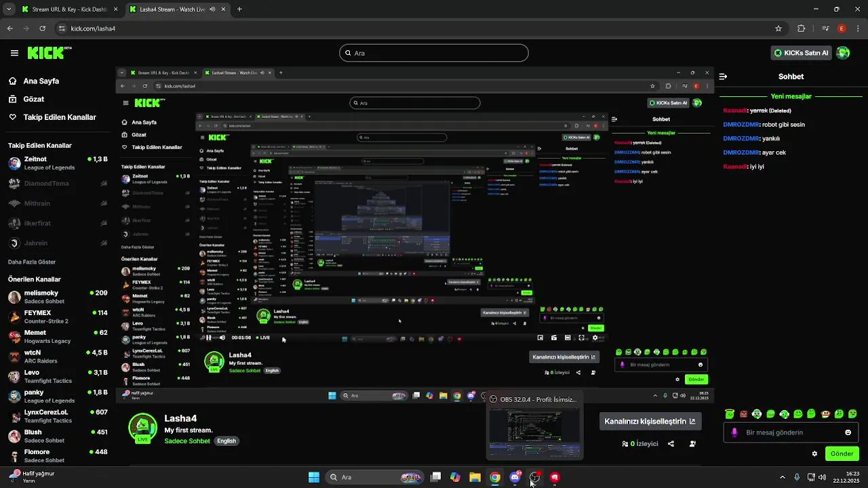Viewport: 868px width, 488px height.
Task: Open a new browser tab
Action: click(x=239, y=9)
